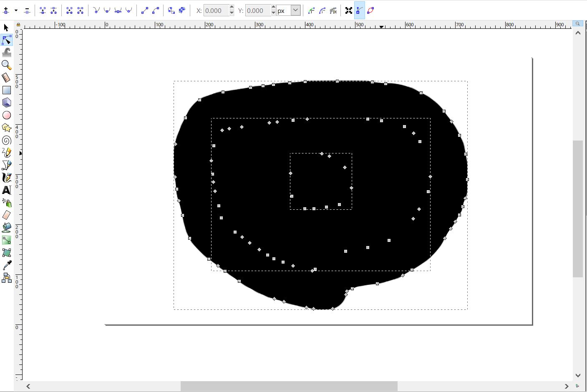The width and height of the screenshot is (587, 392).
Task: Click Join endnodes with new segment
Action: click(69, 10)
